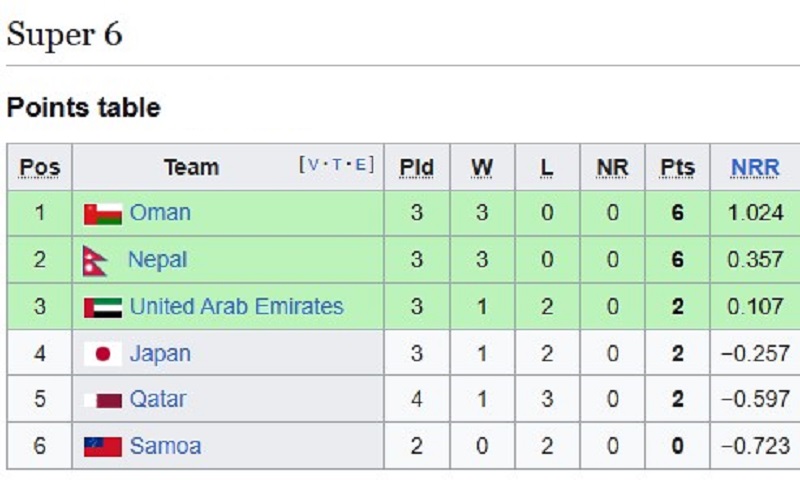The height and width of the screenshot is (486, 800).
Task: Click the Pld column header
Action: pyautogui.click(x=416, y=167)
